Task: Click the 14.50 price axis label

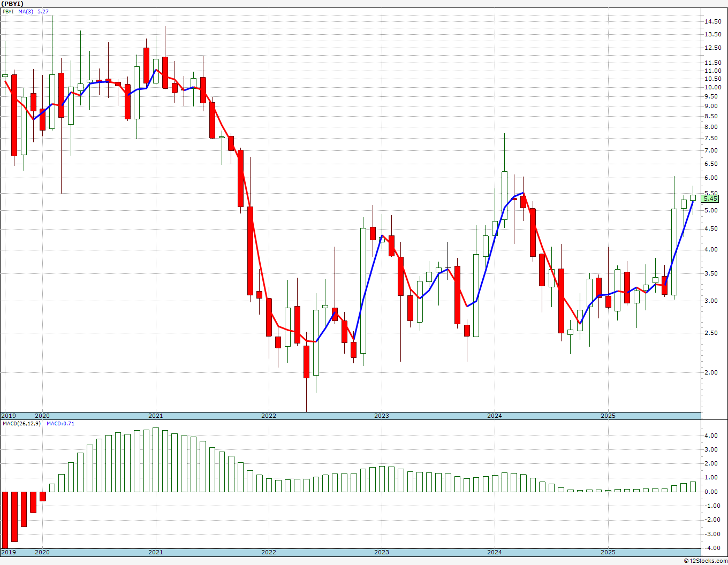Action: (x=712, y=22)
